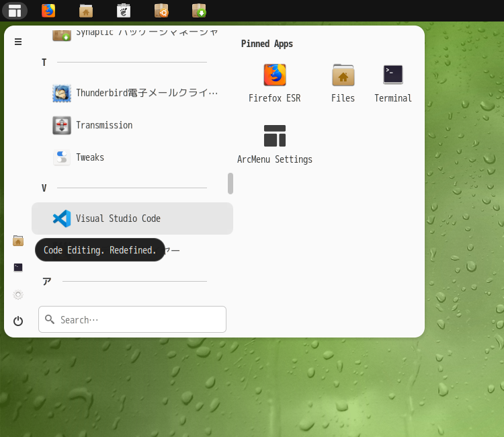Launch Ubuntu software package icon in top panel

[x=161, y=11]
